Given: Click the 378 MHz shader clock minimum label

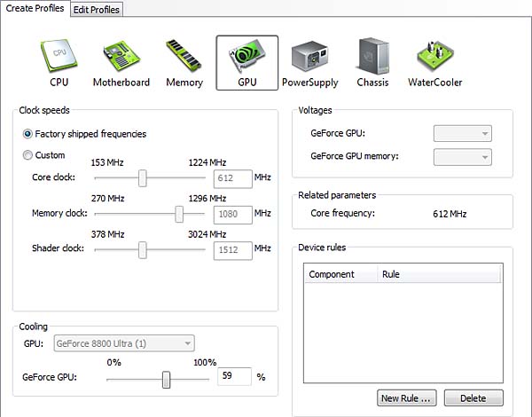Looking at the screenshot, I should 107,234.
